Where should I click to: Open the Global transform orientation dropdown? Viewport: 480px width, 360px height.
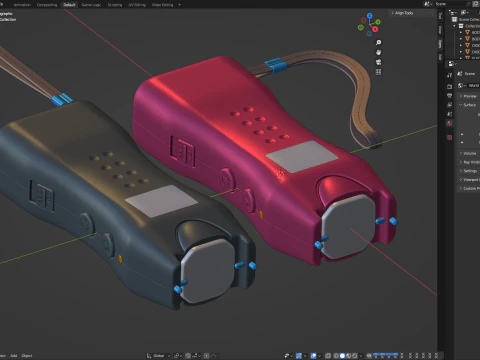(x=158, y=356)
